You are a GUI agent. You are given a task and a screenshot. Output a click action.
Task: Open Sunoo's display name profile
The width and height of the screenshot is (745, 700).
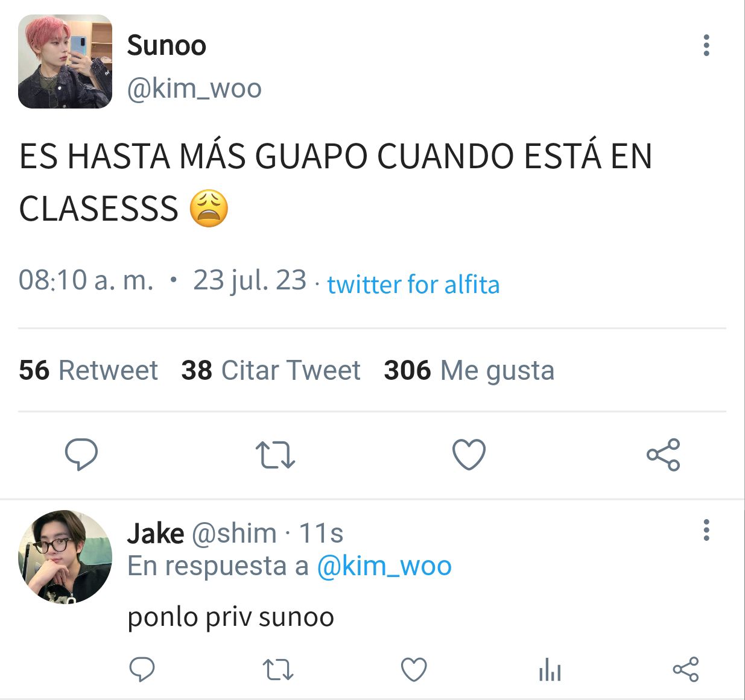[x=166, y=46]
